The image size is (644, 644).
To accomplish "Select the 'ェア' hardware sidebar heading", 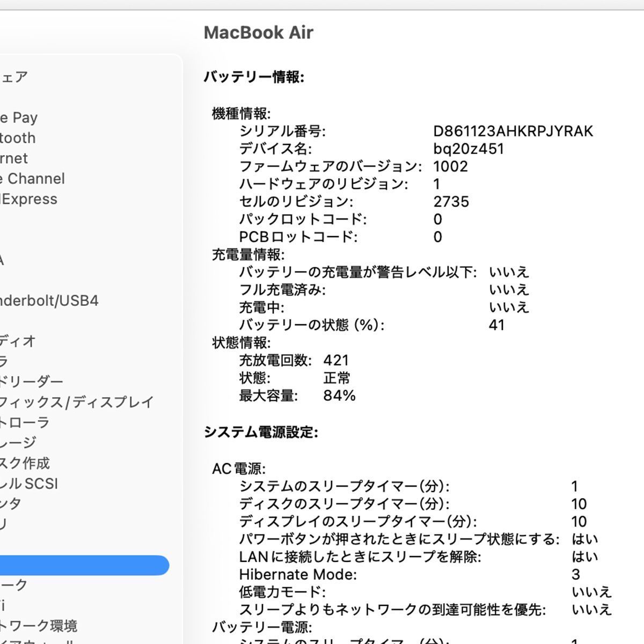I will click(14, 77).
